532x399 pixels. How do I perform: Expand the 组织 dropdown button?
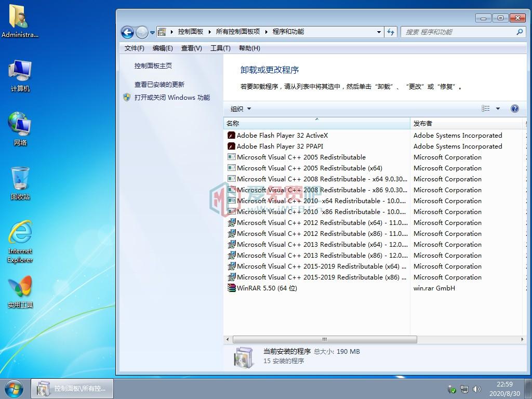coord(241,109)
